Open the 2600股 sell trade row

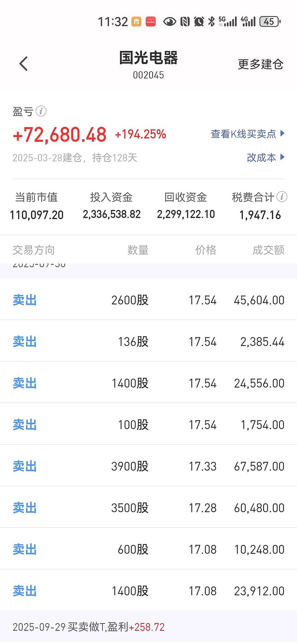point(148,300)
